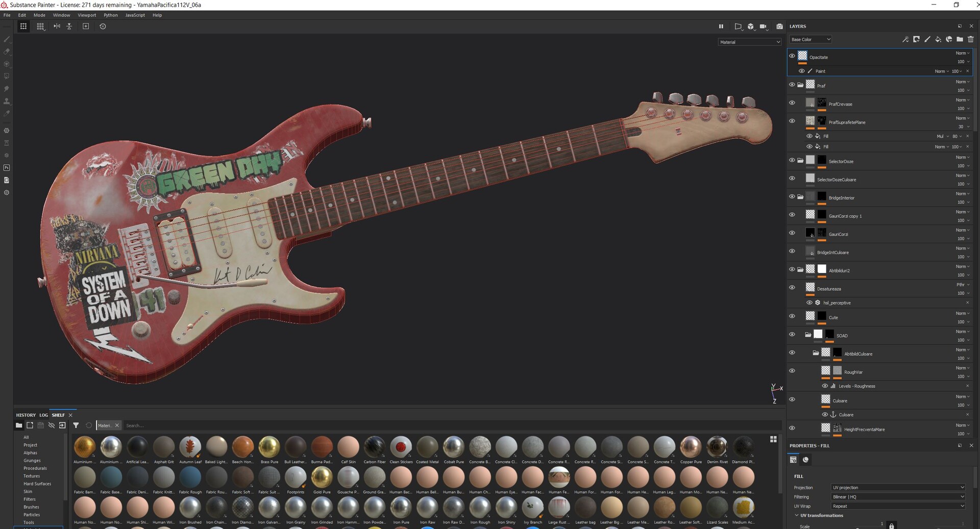Hide the SOAD folder
Image resolution: width=980 pixels, height=529 pixels.
tap(792, 335)
